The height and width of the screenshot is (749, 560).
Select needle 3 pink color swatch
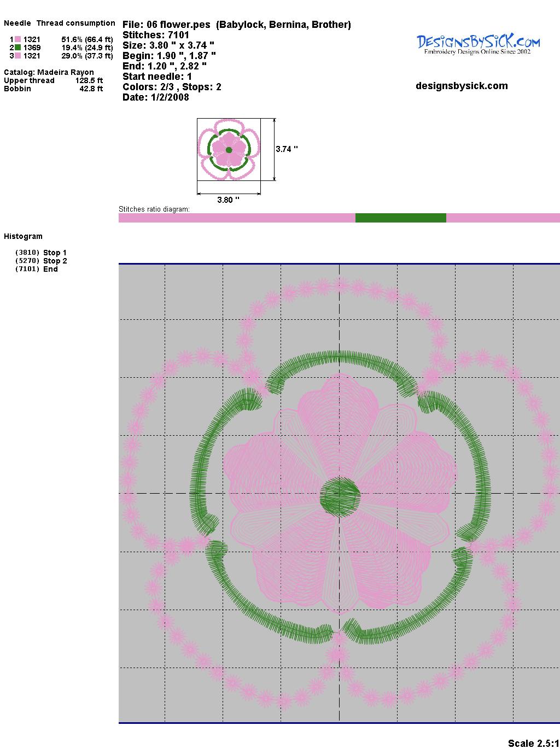pyautogui.click(x=17, y=56)
